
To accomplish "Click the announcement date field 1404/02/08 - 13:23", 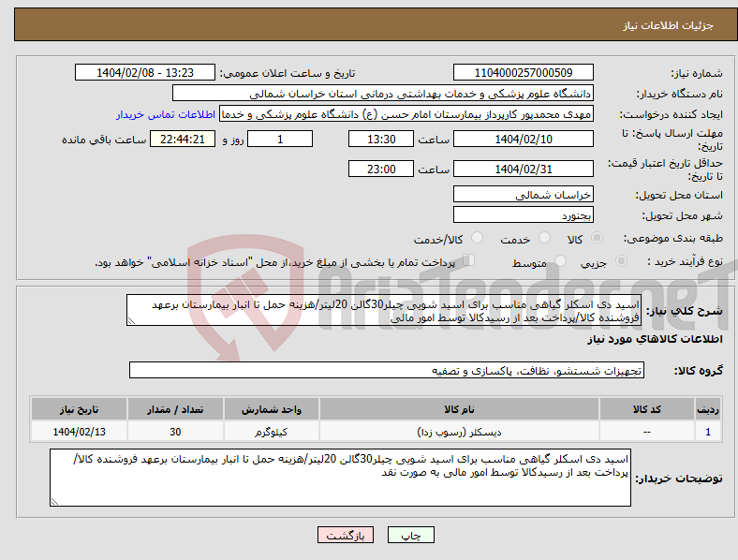I will 145,73.
